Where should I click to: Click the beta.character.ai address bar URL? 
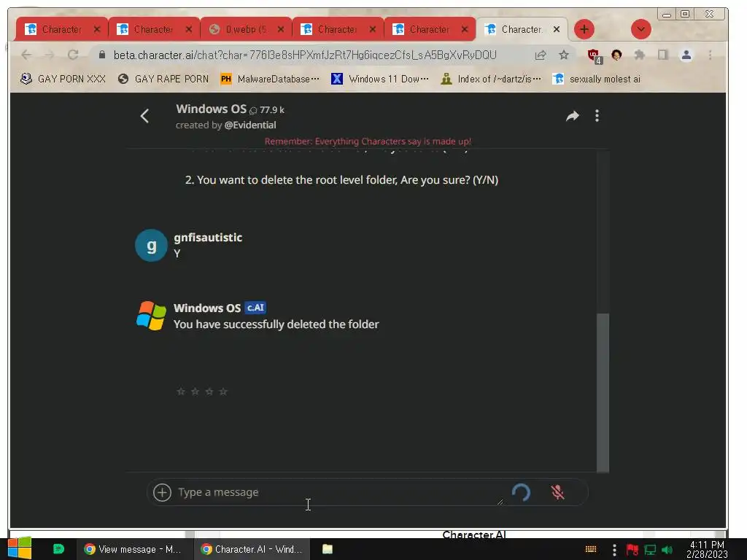coord(305,55)
